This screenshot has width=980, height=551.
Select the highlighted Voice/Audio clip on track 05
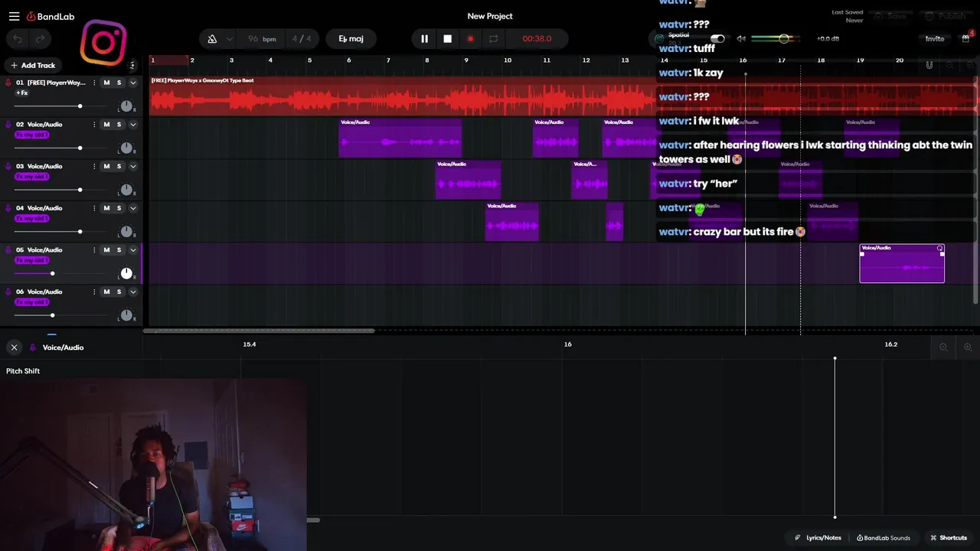(902, 263)
